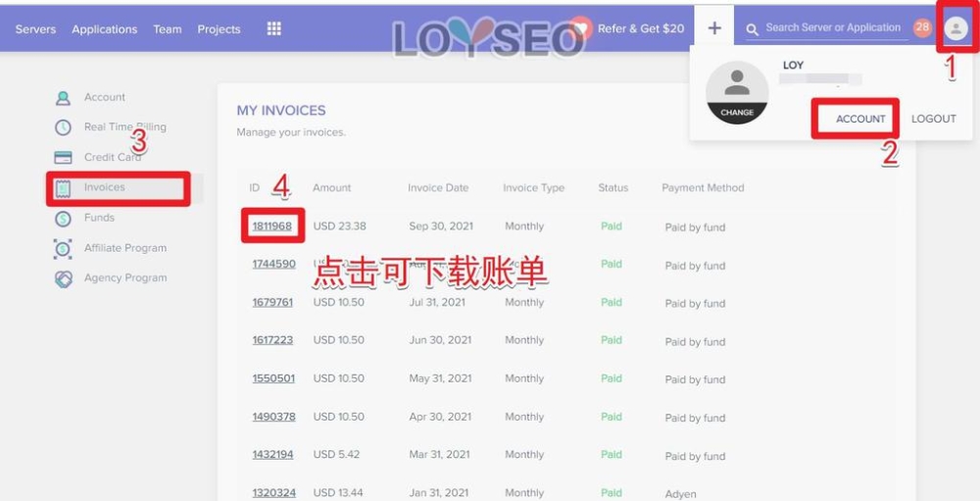Click the Apr 30, 2021 date
This screenshot has width=980, height=501.
point(439,417)
